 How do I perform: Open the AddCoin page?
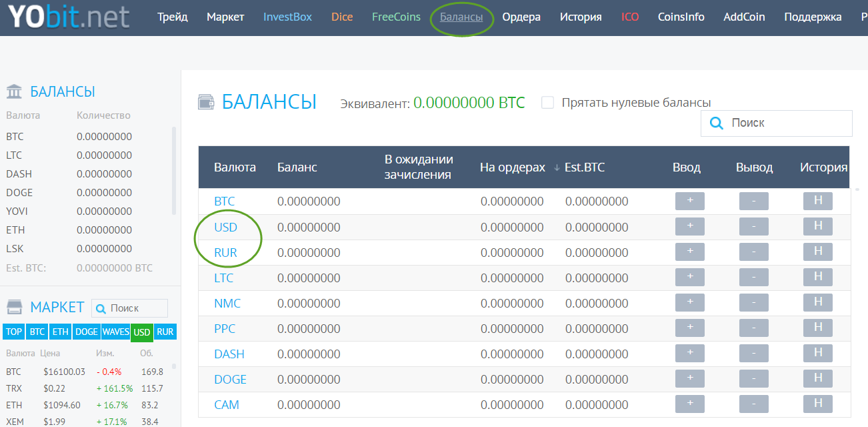click(744, 17)
